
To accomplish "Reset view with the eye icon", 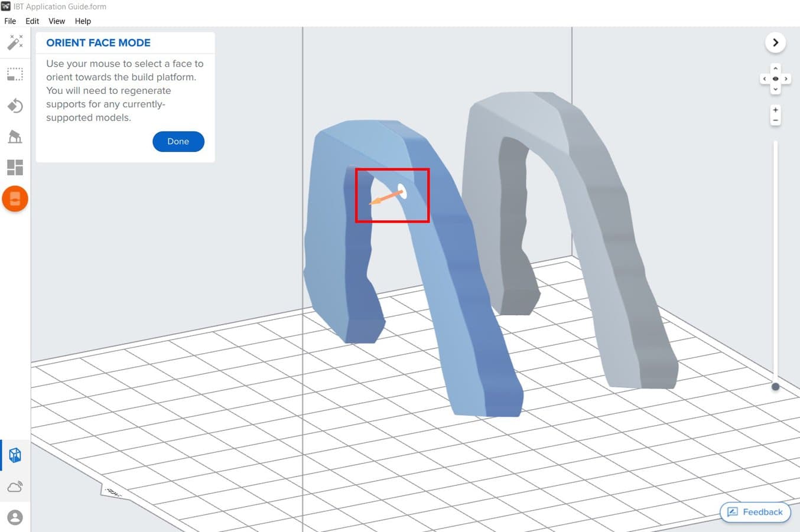I will tap(775, 79).
